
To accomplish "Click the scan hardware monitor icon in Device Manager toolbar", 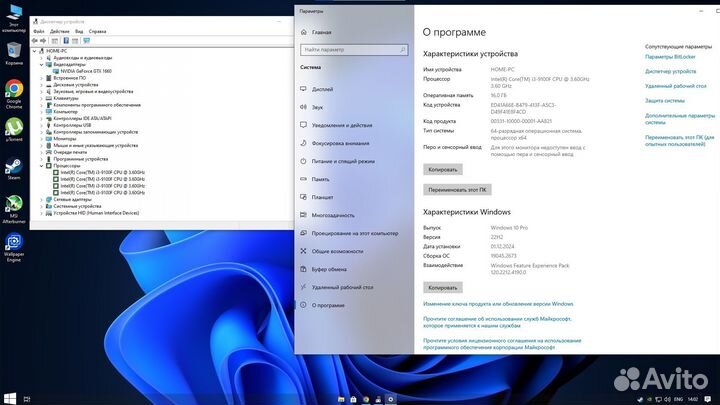I will 86,41.
